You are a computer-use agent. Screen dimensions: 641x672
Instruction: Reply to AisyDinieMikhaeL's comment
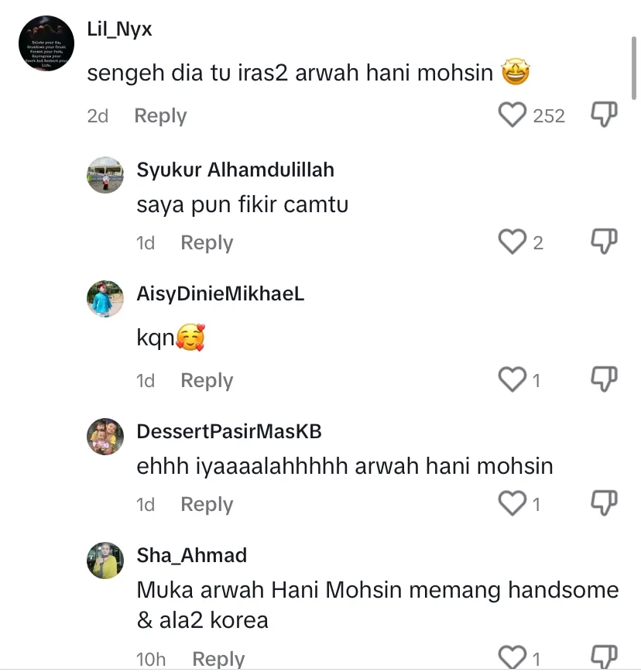pyautogui.click(x=207, y=381)
